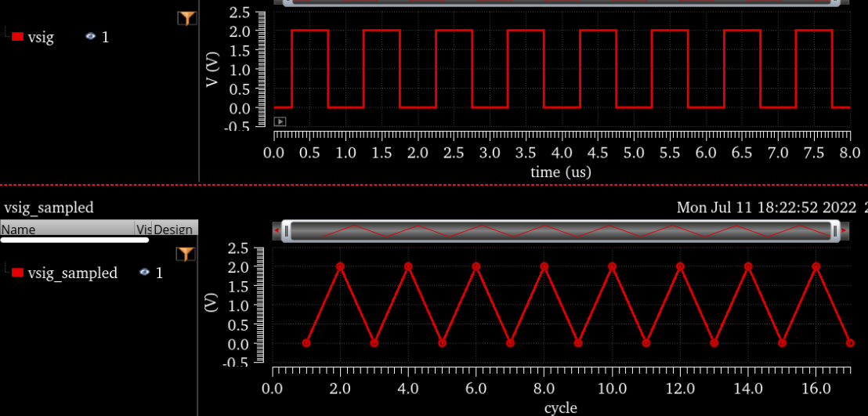The height and width of the screenshot is (416, 868).
Task: Click right grip handle of cycle zoom bar
Action: pyautogui.click(x=834, y=231)
